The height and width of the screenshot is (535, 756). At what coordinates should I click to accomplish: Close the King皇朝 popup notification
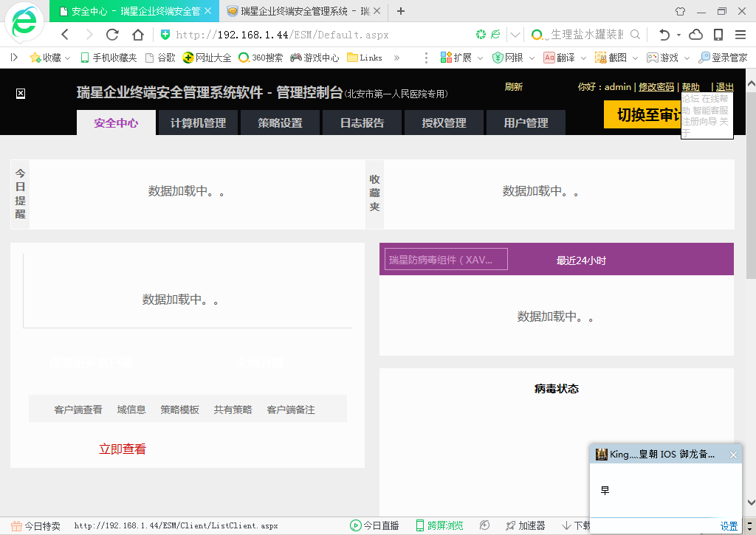pos(733,455)
